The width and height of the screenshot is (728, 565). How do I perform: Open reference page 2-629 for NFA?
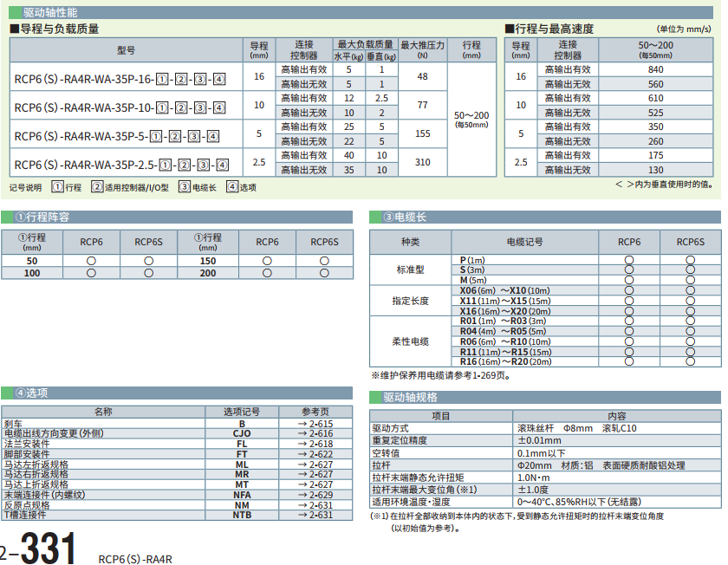[315, 495]
